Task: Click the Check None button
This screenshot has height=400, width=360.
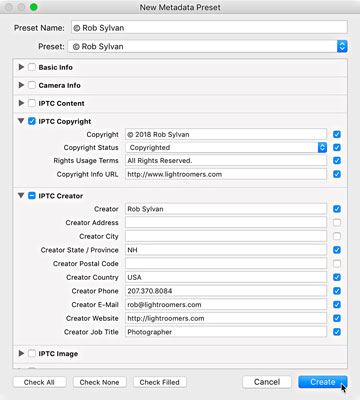Action: (99, 382)
